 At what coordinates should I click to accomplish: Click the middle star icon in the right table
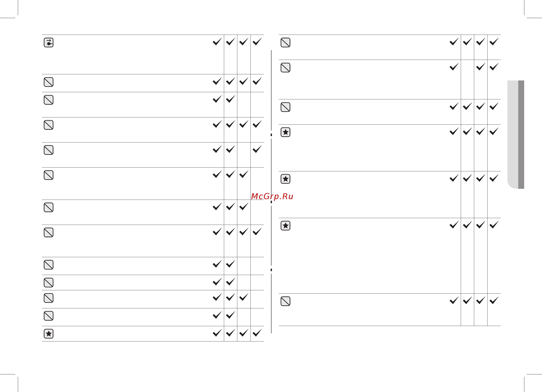285,179
